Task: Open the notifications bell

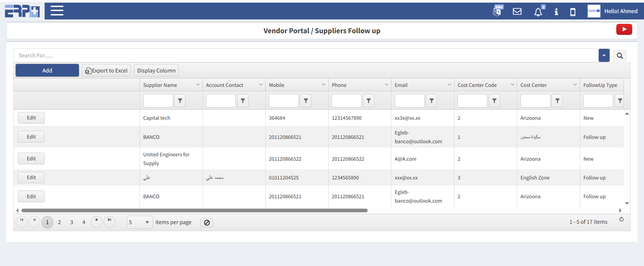Action: 538,12
